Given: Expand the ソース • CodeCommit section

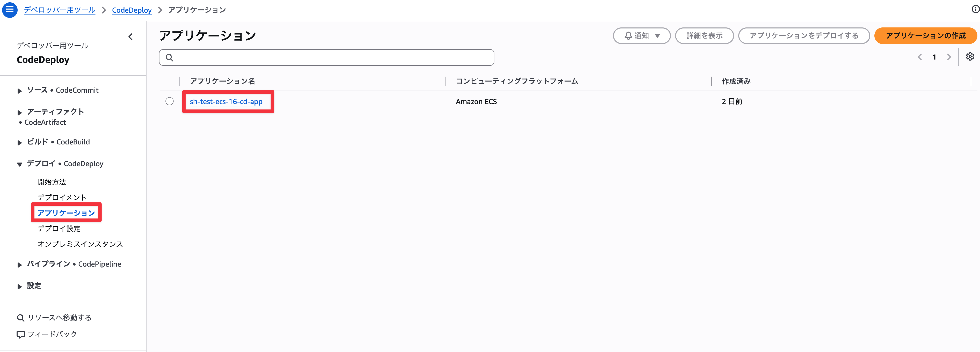Looking at the screenshot, I should (x=19, y=91).
